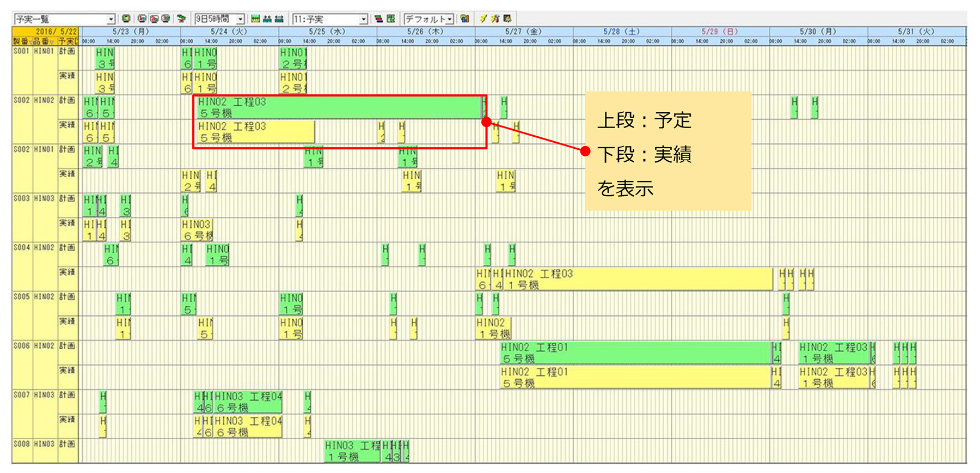The image size is (980, 473).
Task: Select yellow HIN02 工程01 5号機 actual bar
Action: [x=635, y=377]
